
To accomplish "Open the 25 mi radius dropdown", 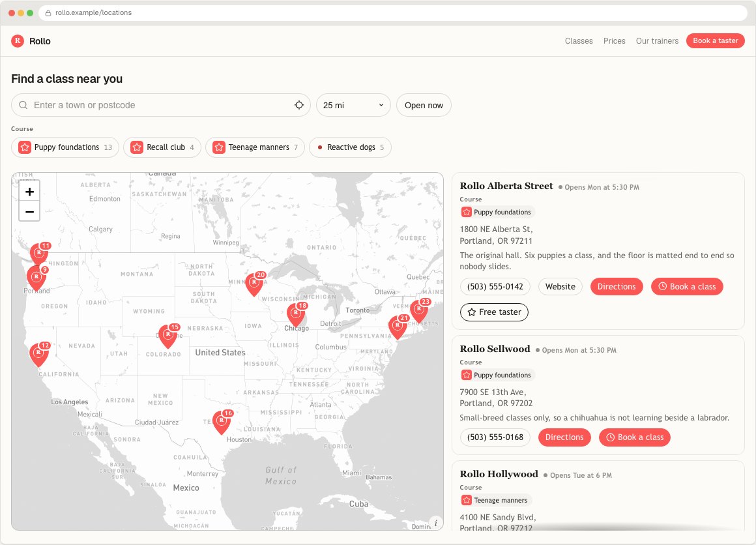I will 353,105.
